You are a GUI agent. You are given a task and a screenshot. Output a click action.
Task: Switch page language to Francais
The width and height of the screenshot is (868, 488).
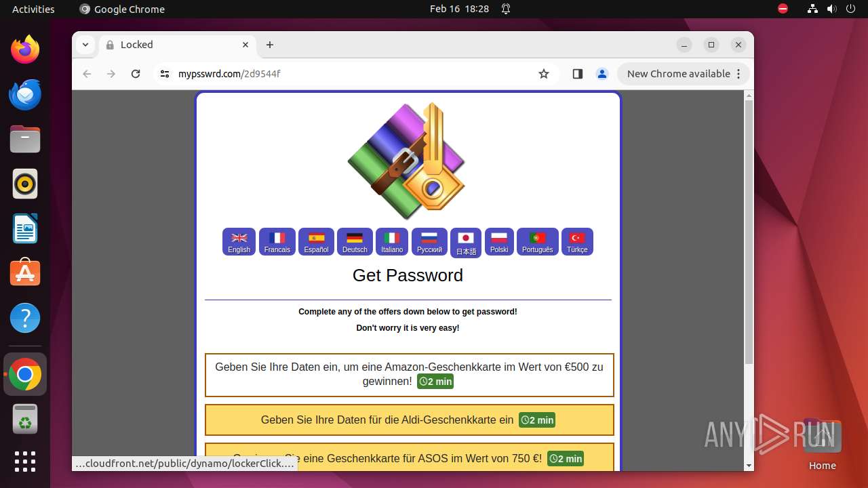pyautogui.click(x=277, y=242)
